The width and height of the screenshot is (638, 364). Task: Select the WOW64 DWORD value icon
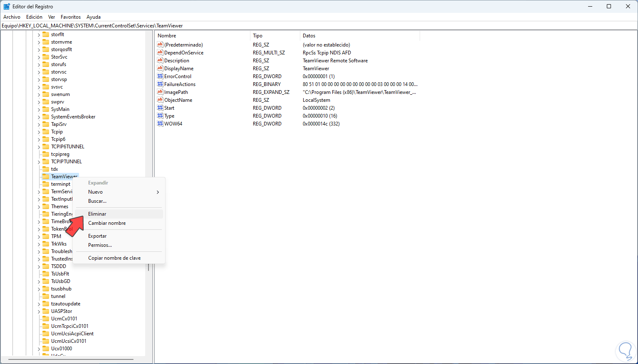160,123
